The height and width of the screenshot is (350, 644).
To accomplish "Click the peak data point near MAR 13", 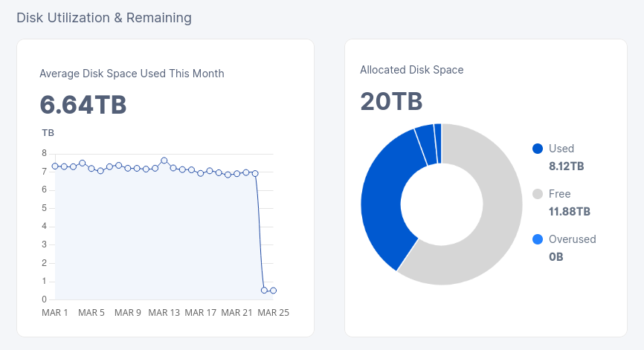I will pyautogui.click(x=164, y=161).
